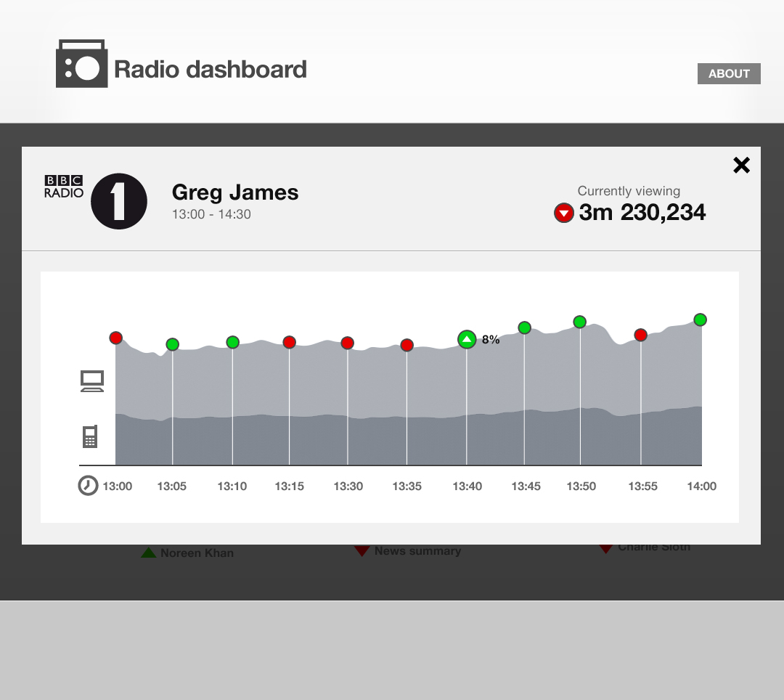Viewport: 784px width, 700px height.
Task: Click the Greg James show title
Action: [x=234, y=193]
